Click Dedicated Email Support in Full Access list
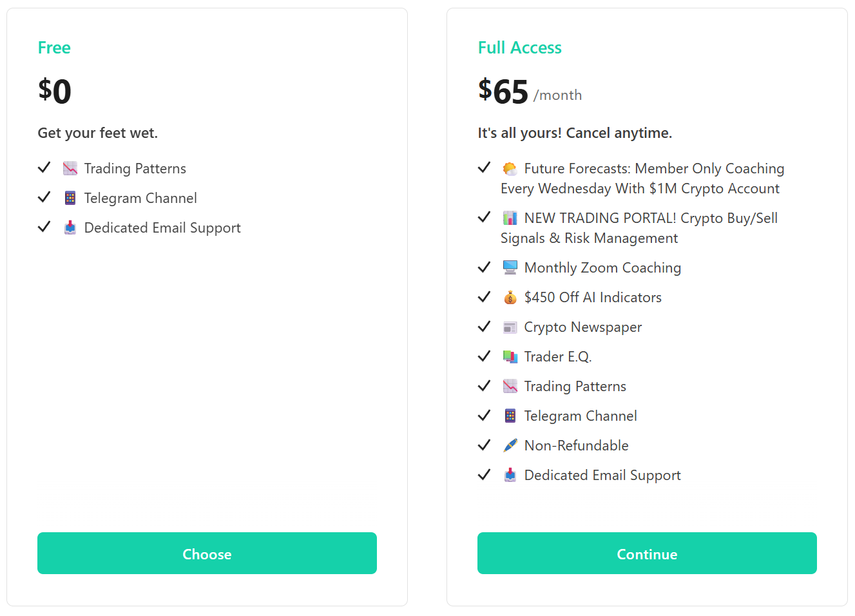The width and height of the screenshot is (855, 616). [602, 475]
